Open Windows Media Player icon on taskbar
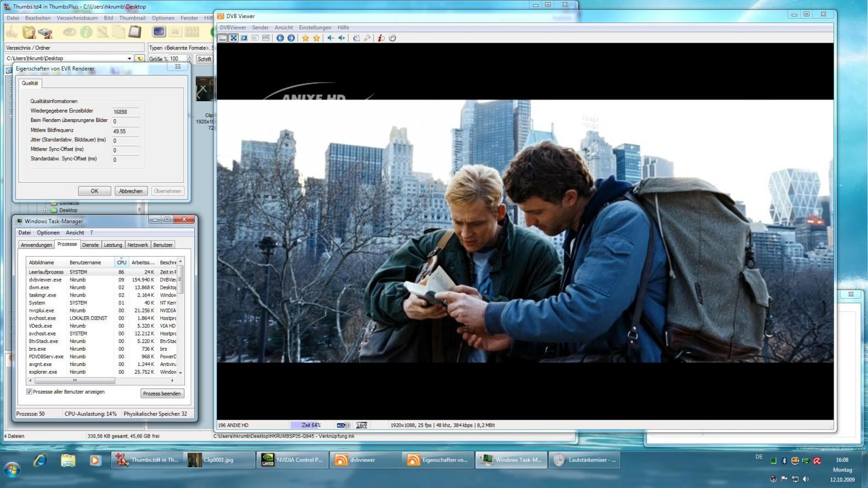The width and height of the screenshot is (868, 488). pos(95,460)
